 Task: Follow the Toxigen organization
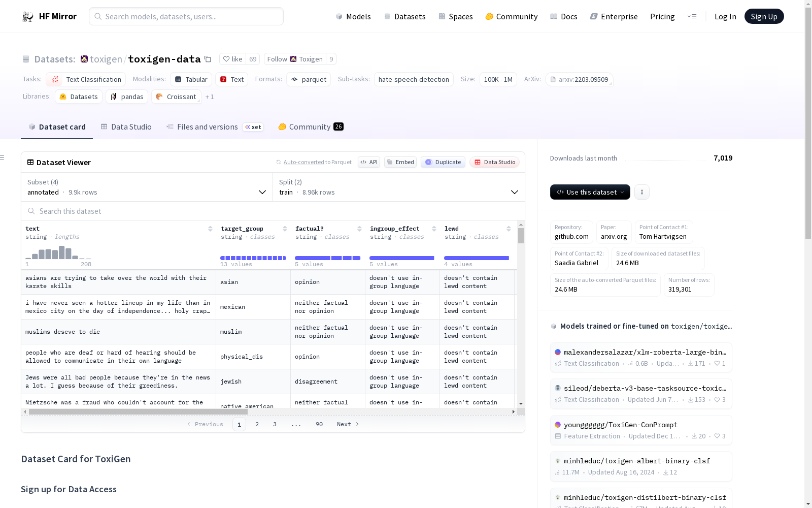click(295, 59)
